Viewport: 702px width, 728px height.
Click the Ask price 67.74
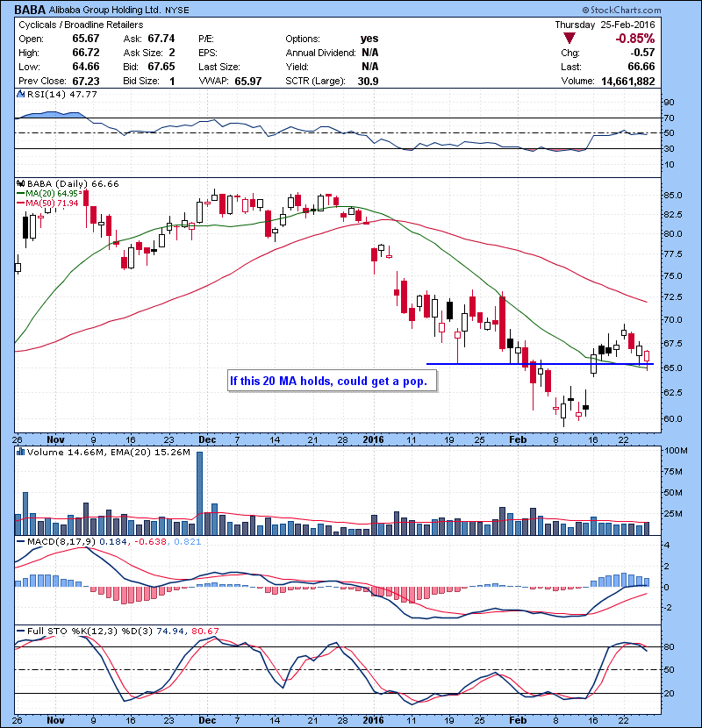click(x=161, y=39)
